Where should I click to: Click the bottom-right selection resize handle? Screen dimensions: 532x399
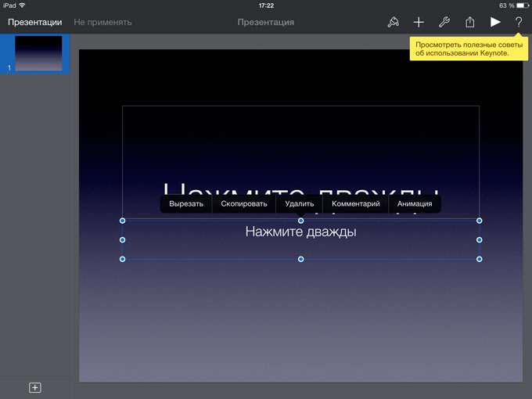479,259
